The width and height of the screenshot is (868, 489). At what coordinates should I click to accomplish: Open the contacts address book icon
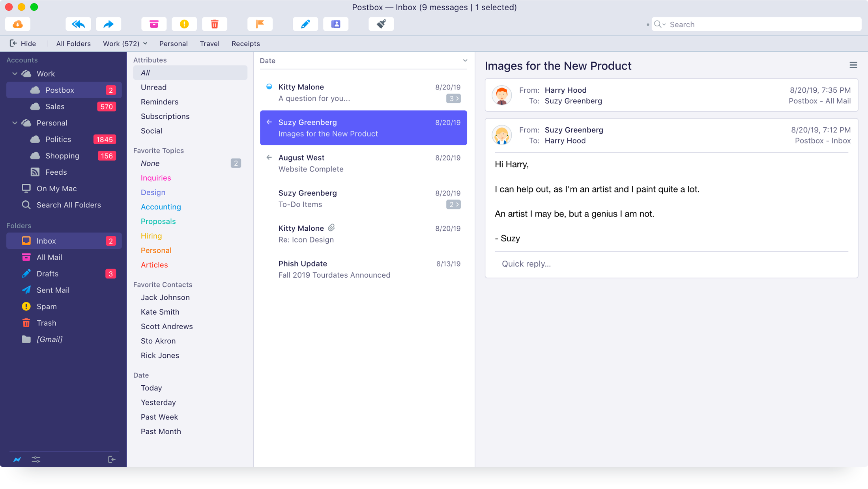pos(336,24)
